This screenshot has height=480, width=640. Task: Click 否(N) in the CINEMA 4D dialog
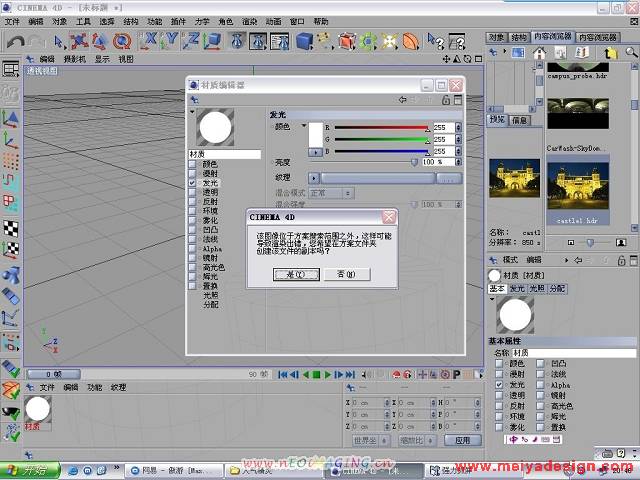[347, 274]
